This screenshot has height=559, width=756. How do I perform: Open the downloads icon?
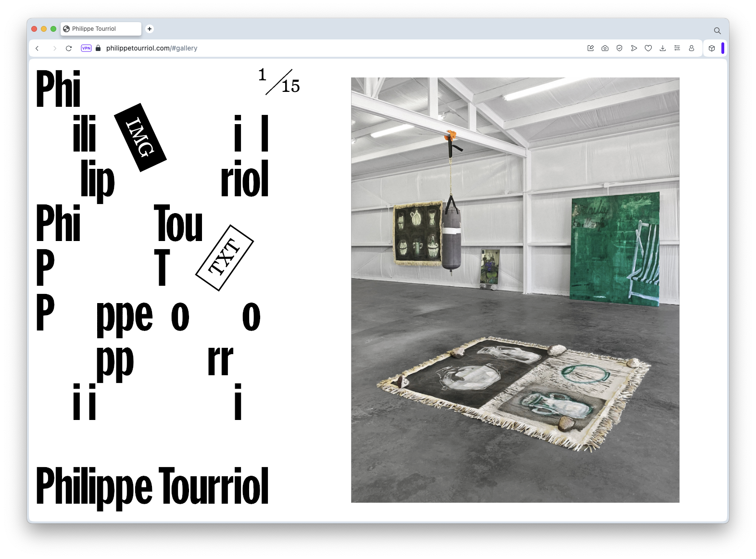(x=663, y=48)
